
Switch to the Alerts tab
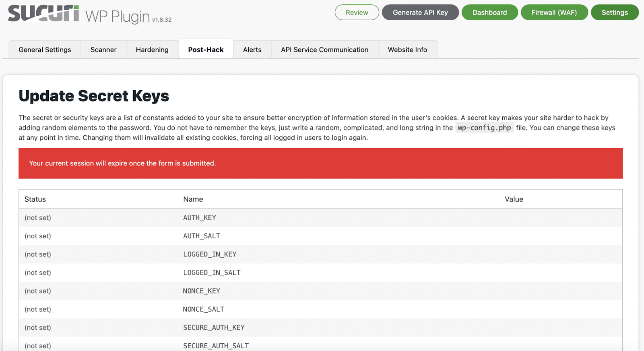(252, 50)
